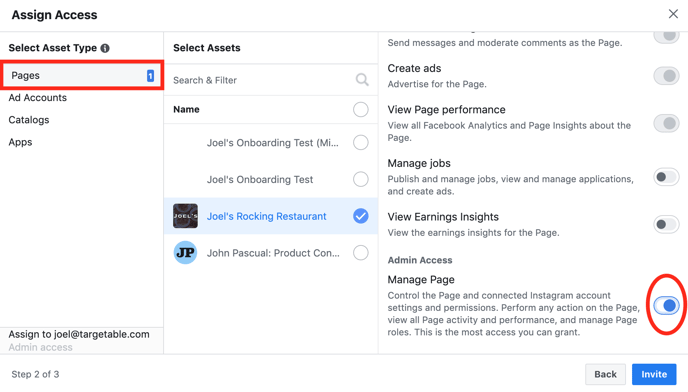The width and height of the screenshot is (688, 392).
Task: Click the "View Earnings Insights" title
Action: (x=443, y=217)
